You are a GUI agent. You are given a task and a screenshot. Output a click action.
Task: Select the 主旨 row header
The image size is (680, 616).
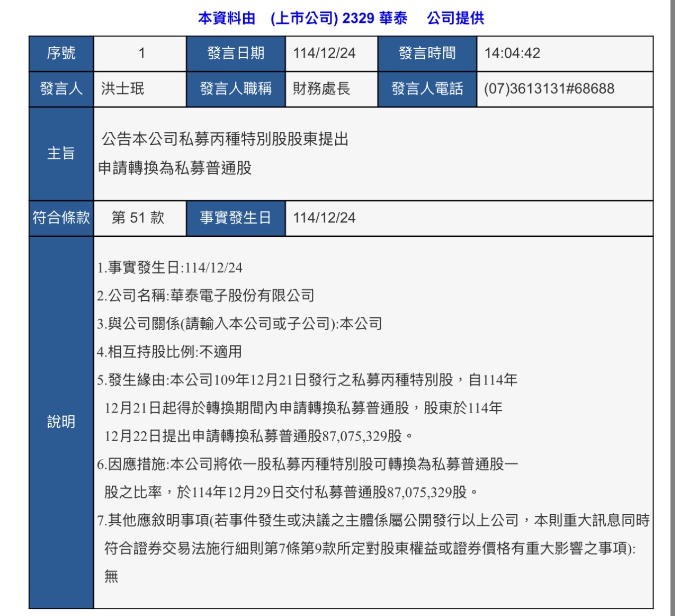tap(61, 155)
